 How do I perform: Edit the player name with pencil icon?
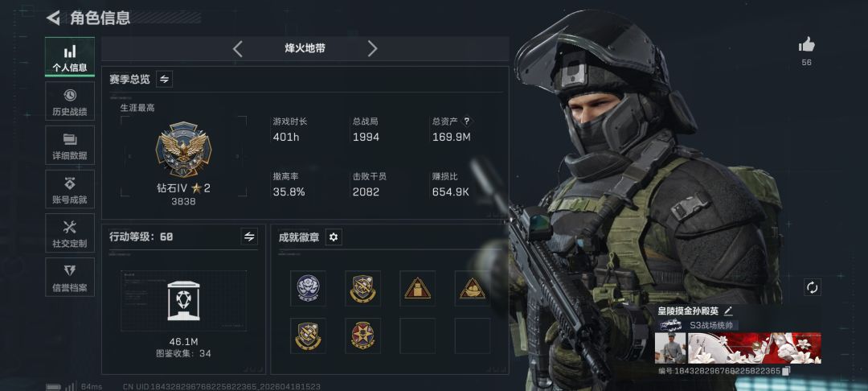click(x=728, y=311)
